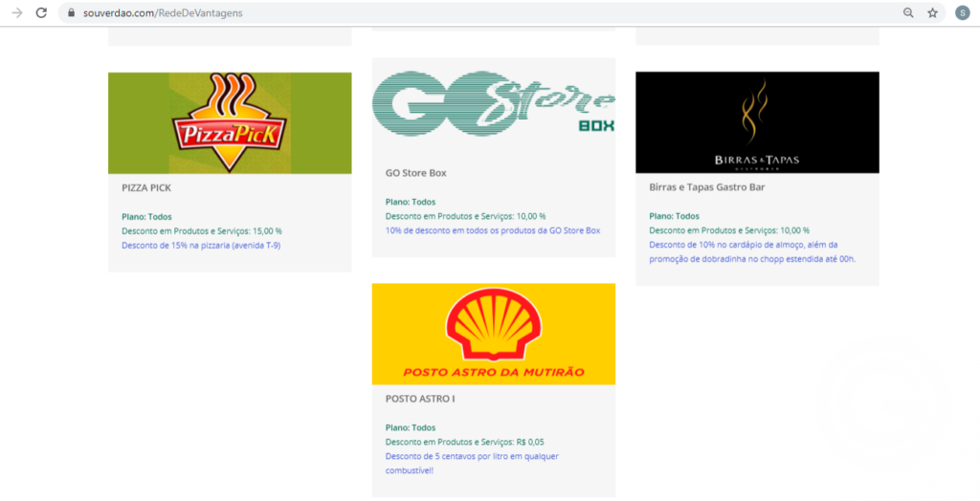Screen dimensions: 980x501
Task: Open the Pizza Pick logo image
Action: 230,123
